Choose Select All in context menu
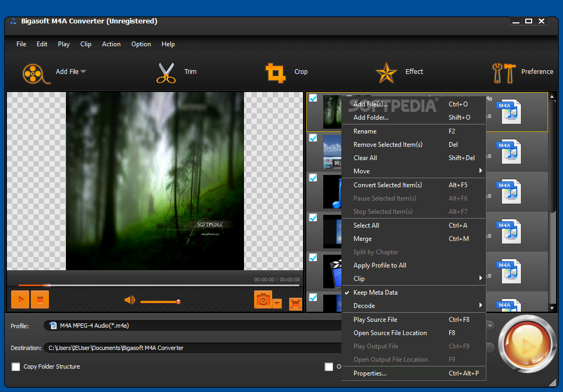Viewport: 563px width, 392px height. pyautogui.click(x=414, y=226)
